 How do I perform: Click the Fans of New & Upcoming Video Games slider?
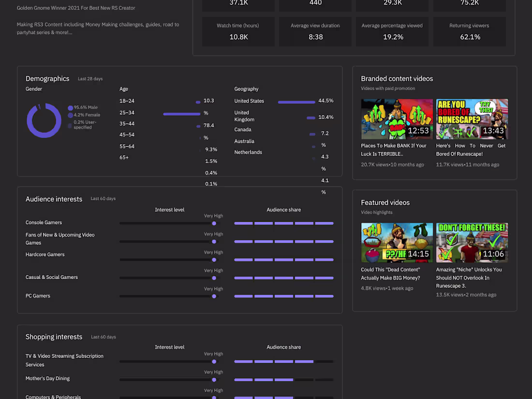click(170, 241)
